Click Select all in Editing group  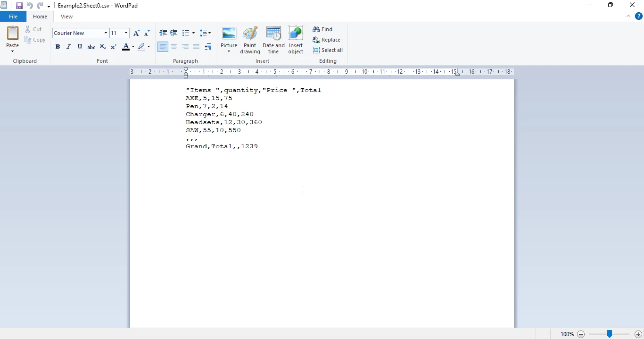coord(328,50)
